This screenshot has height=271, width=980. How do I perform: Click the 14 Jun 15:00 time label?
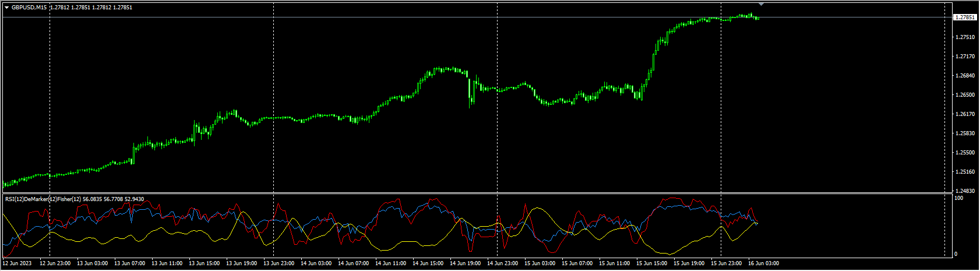point(428,264)
